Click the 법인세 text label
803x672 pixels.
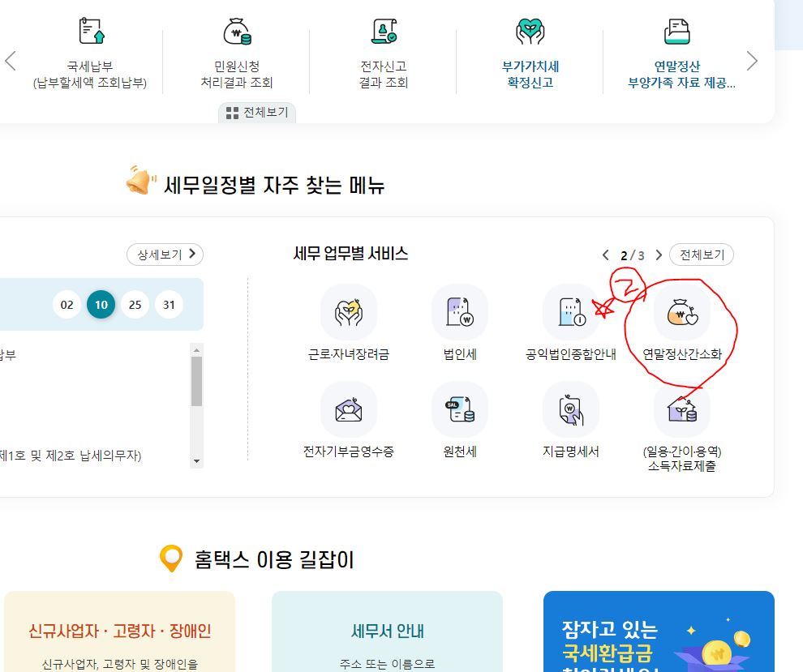point(460,354)
